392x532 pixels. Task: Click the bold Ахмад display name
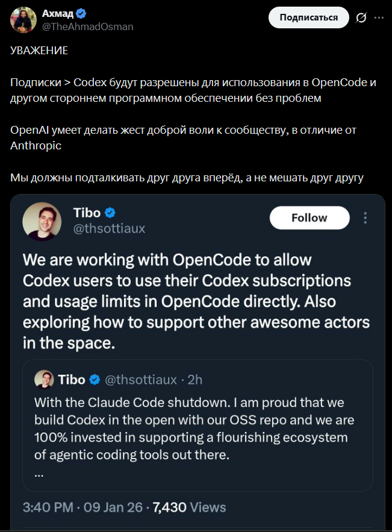pyautogui.click(x=57, y=13)
